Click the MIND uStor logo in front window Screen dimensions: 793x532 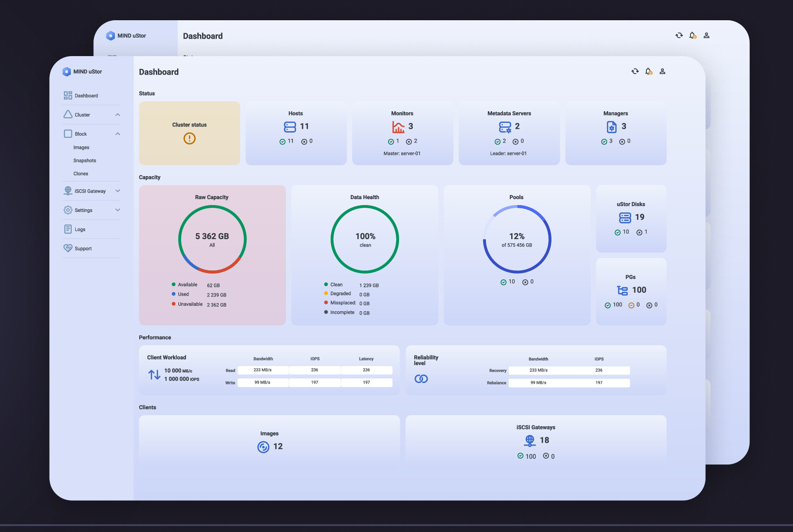tap(67, 72)
